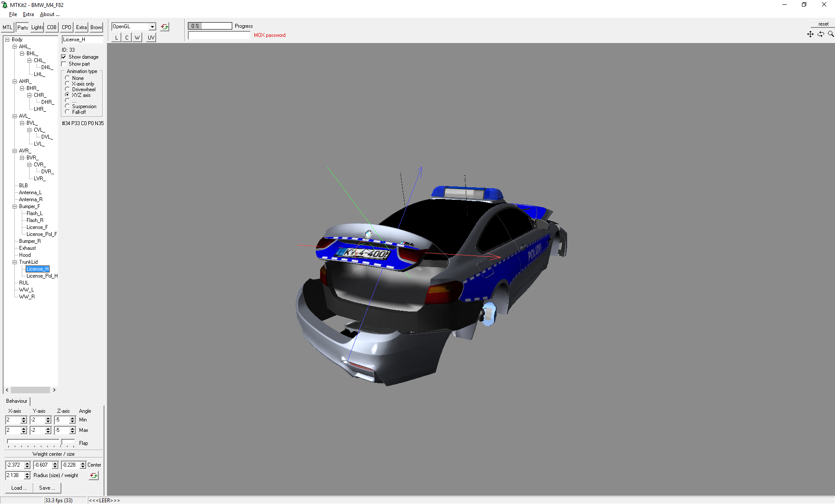Switch to the CPO tab
Screen dimensions: 835x504
point(67,27)
